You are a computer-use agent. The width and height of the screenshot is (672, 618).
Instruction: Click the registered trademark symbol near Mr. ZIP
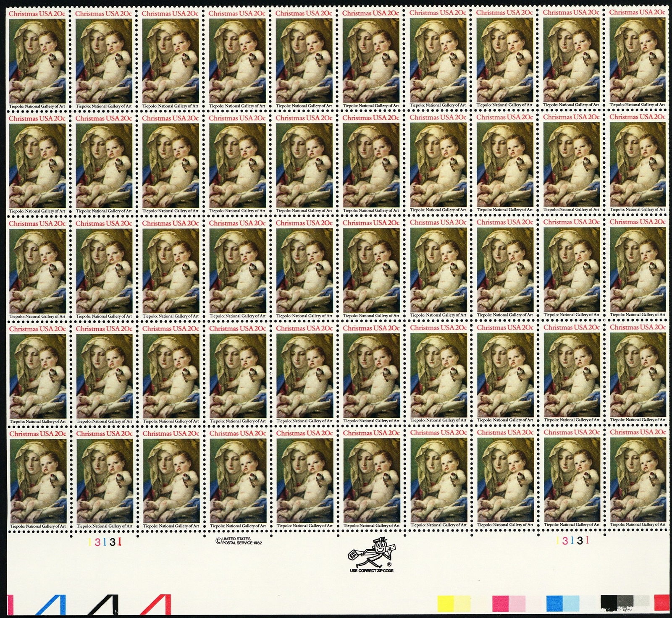pyautogui.click(x=389, y=565)
